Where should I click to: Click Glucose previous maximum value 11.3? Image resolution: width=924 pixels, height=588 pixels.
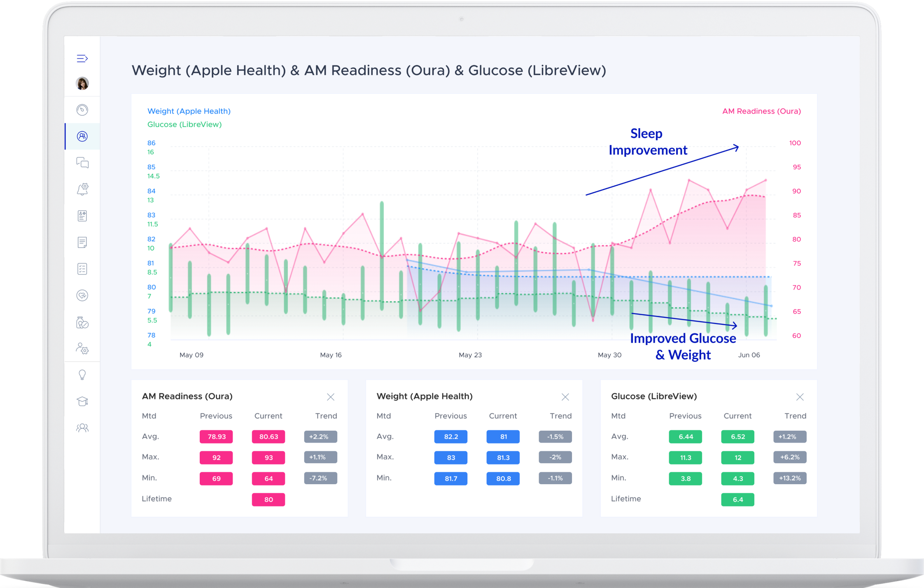(686, 457)
